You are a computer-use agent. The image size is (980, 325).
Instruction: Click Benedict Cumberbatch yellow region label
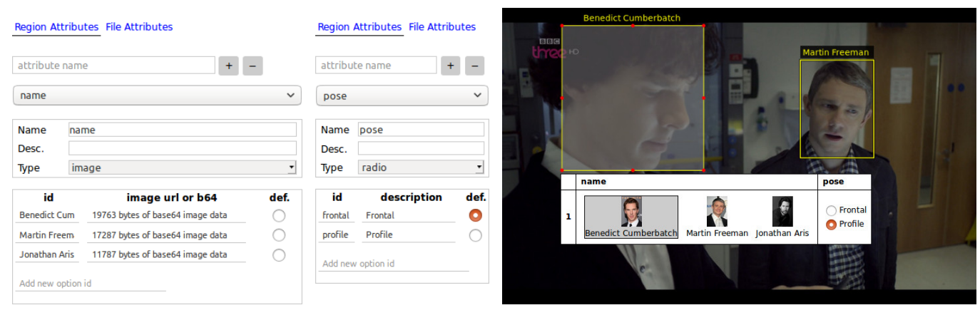(x=632, y=19)
